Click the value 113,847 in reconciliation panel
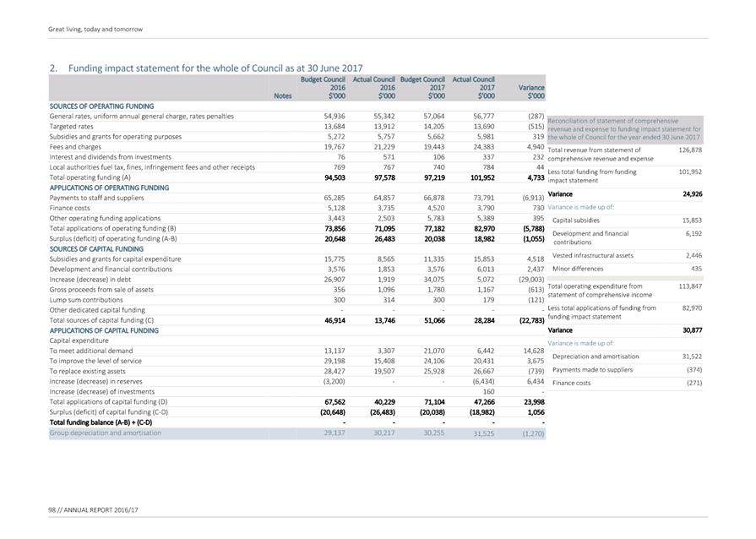 pyautogui.click(x=690, y=286)
